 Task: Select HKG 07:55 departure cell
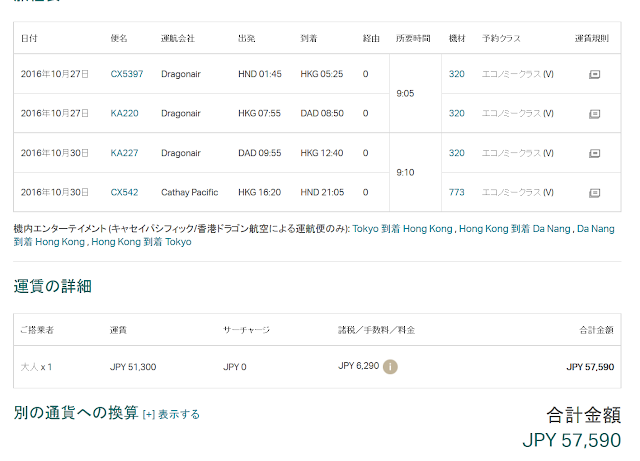(x=260, y=113)
